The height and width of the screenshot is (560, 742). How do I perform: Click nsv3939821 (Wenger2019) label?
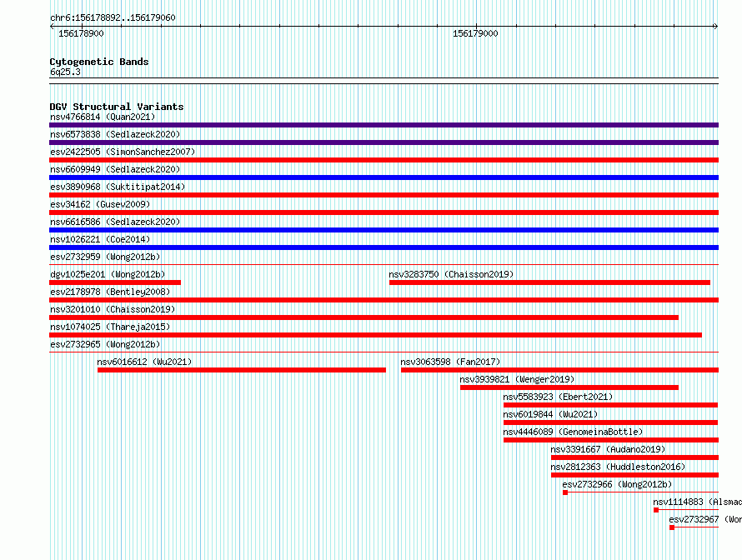click(x=517, y=379)
